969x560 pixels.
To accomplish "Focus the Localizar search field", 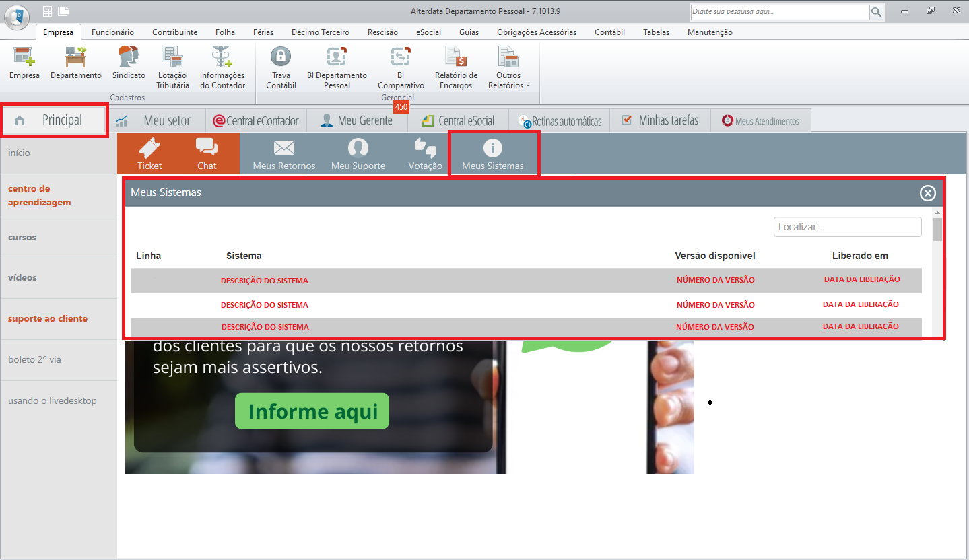I will (847, 227).
